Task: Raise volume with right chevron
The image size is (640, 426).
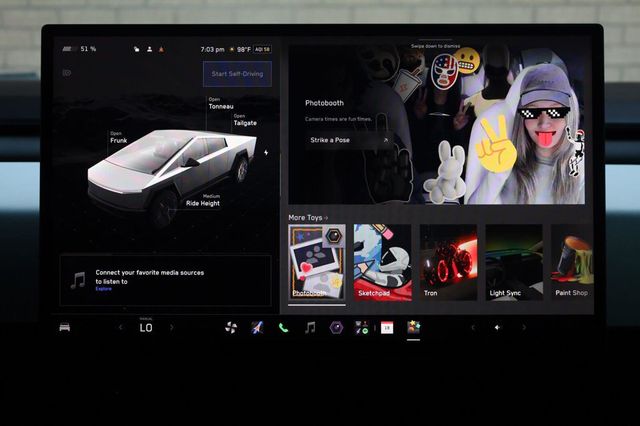Action: tap(524, 327)
